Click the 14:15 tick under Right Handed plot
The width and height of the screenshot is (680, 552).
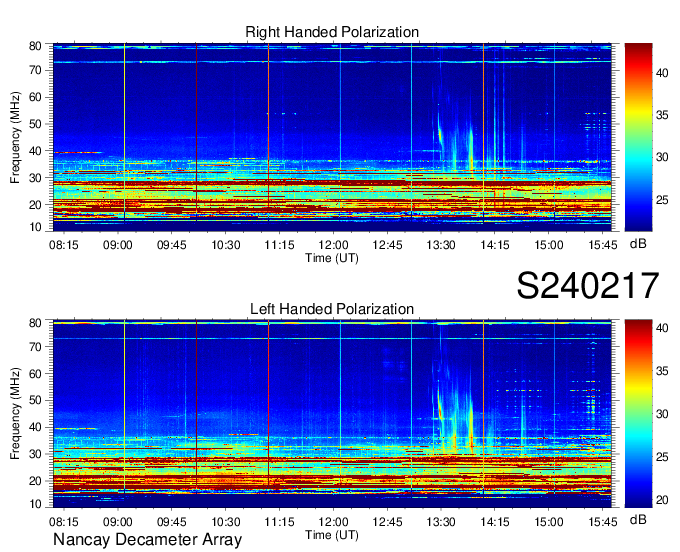495,245
